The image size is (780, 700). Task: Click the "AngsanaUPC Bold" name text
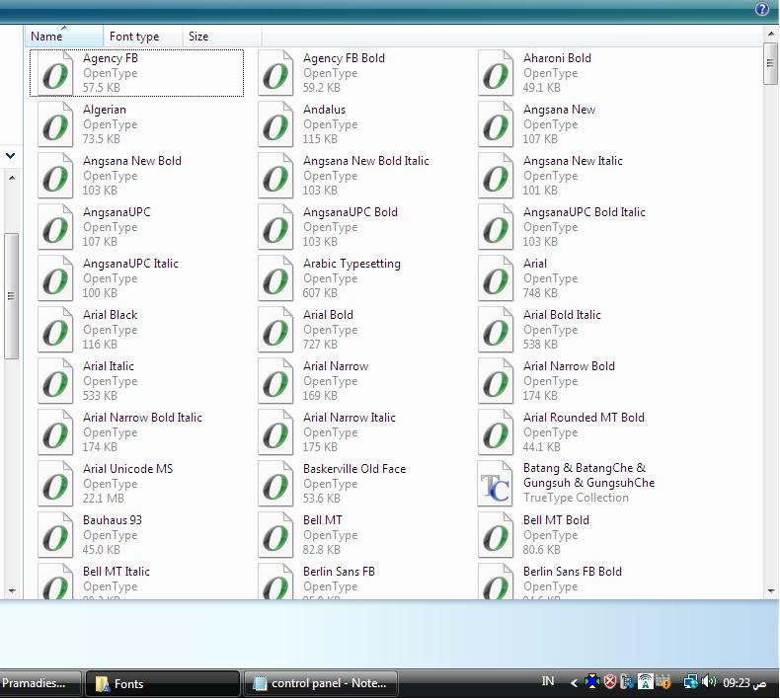click(x=351, y=212)
